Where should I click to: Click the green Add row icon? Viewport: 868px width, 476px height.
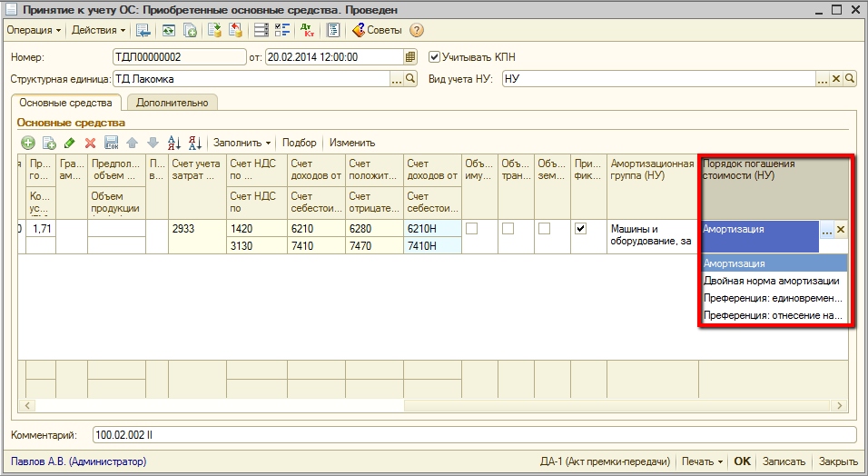[x=28, y=143]
